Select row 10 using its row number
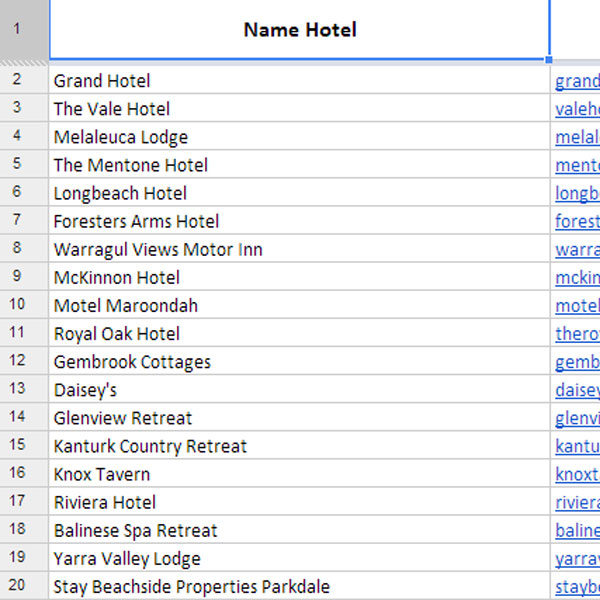600x600 pixels. click(x=18, y=305)
